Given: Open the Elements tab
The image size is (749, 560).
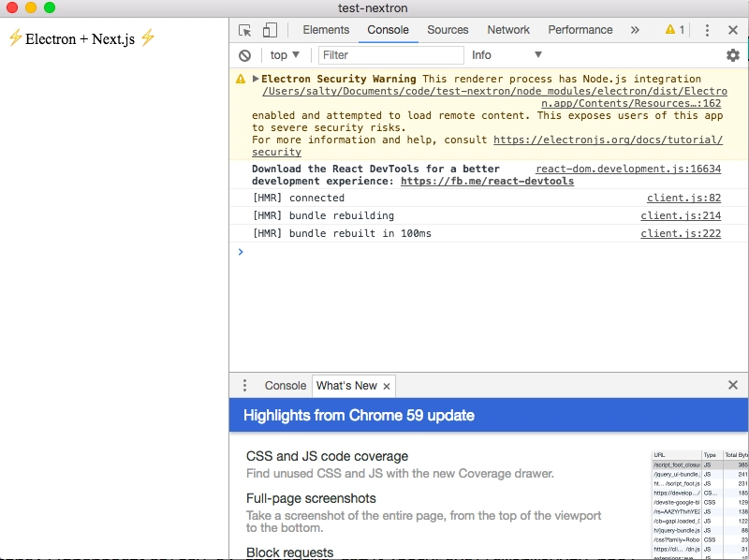Looking at the screenshot, I should coord(326,30).
